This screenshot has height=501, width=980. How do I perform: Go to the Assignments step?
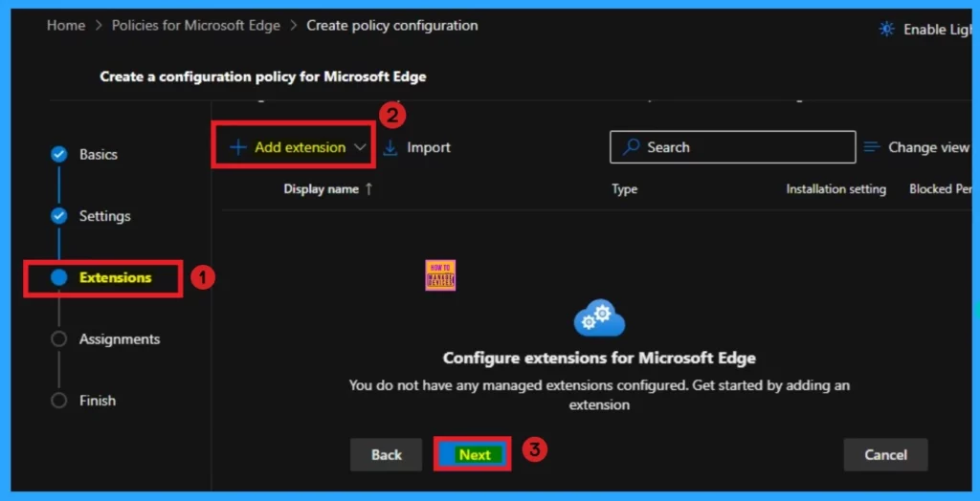pos(120,339)
